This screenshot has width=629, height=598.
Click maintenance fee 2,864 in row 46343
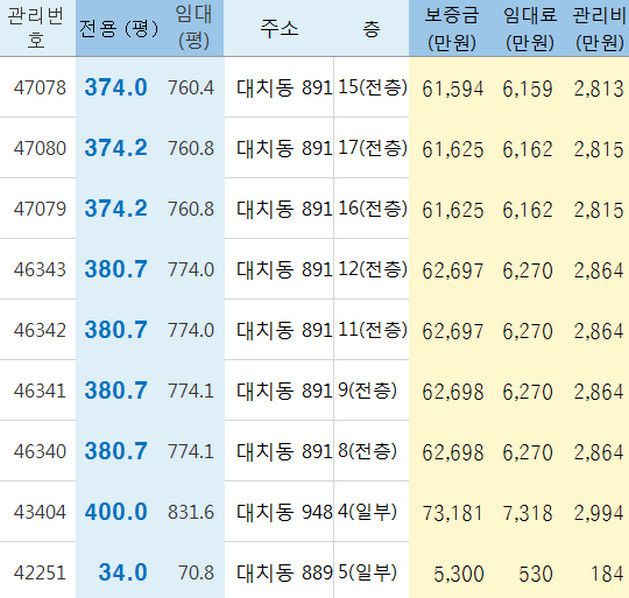[599, 271]
